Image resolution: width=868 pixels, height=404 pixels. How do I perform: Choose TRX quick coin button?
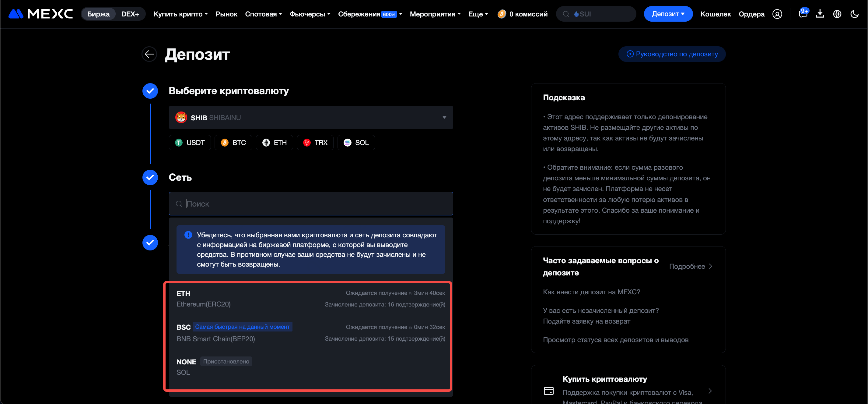tap(315, 143)
